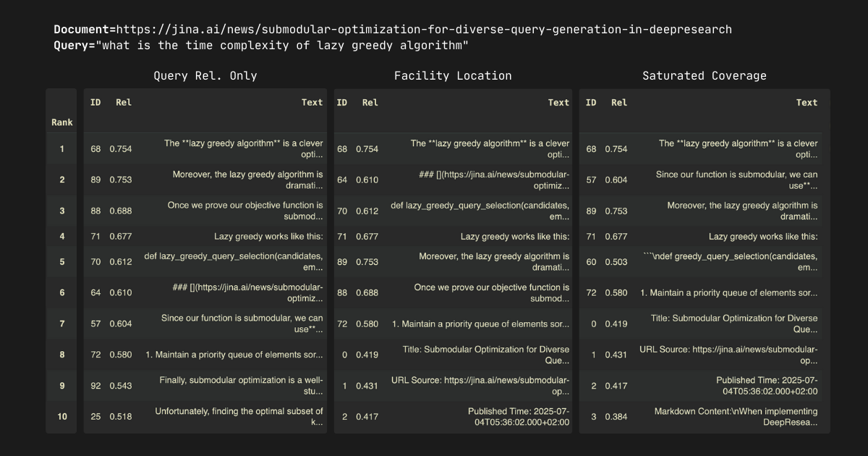Click ID 60 in Saturated Coverage table
This screenshot has width=868, height=456.
click(591, 262)
